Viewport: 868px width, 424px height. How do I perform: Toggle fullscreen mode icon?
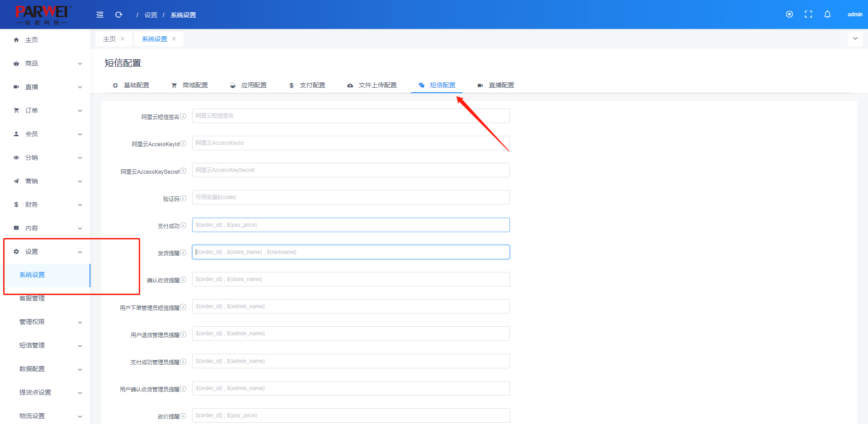point(808,14)
